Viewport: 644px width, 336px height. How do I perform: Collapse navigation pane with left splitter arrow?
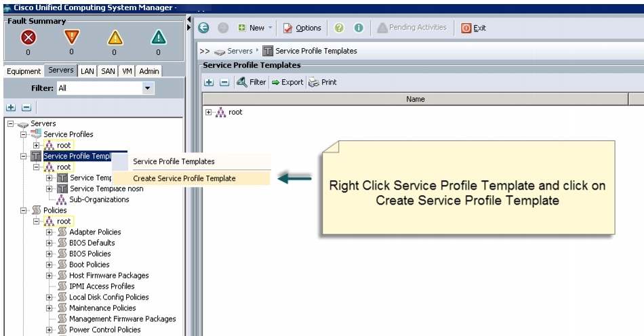click(189, 19)
